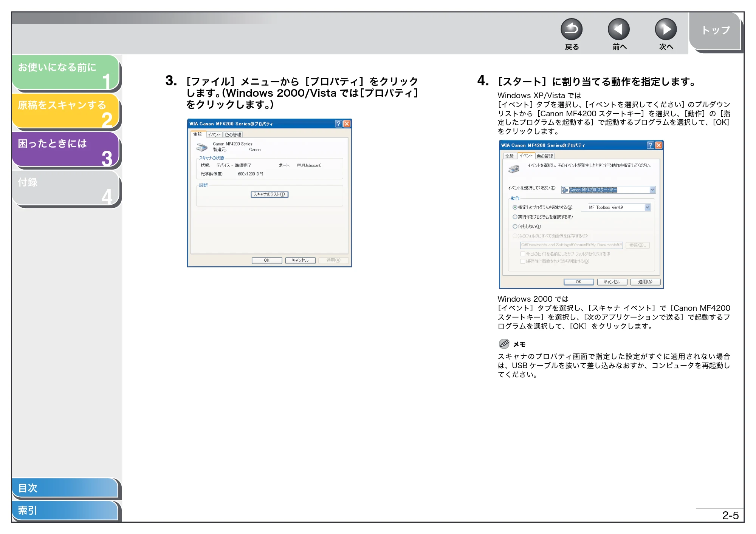Open chapter 2 原稿をスキャンする
Viewport: 756px width, 534px height.
point(66,111)
